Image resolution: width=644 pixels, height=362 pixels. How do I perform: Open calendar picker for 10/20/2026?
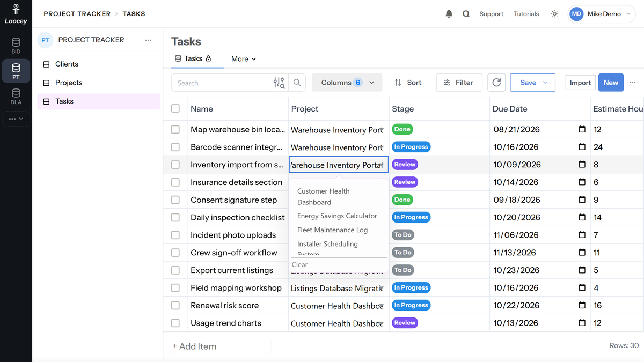pos(582,217)
